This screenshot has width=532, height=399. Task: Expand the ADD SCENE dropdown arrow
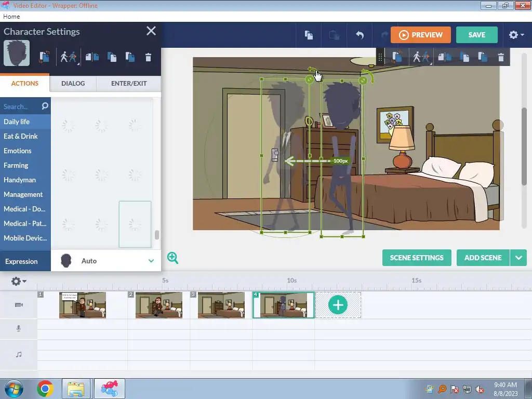(x=518, y=258)
